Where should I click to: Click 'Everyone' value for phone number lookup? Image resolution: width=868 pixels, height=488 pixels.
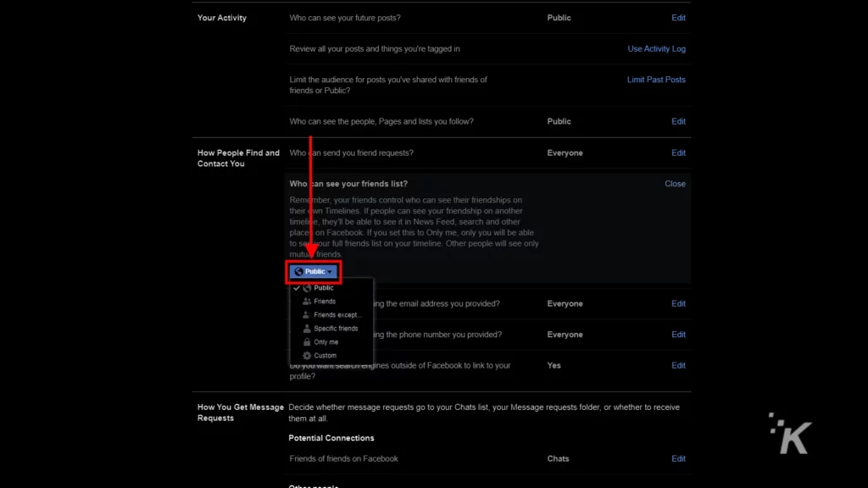click(x=565, y=335)
